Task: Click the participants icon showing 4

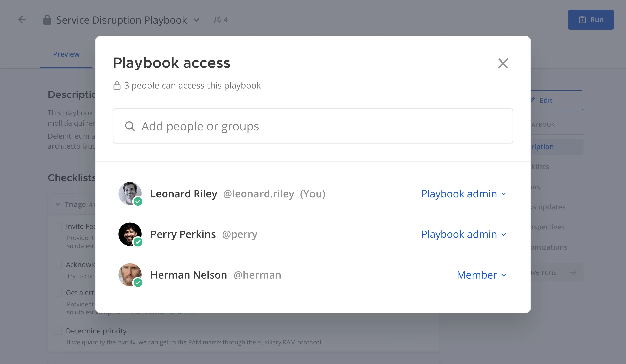Action: pyautogui.click(x=220, y=20)
